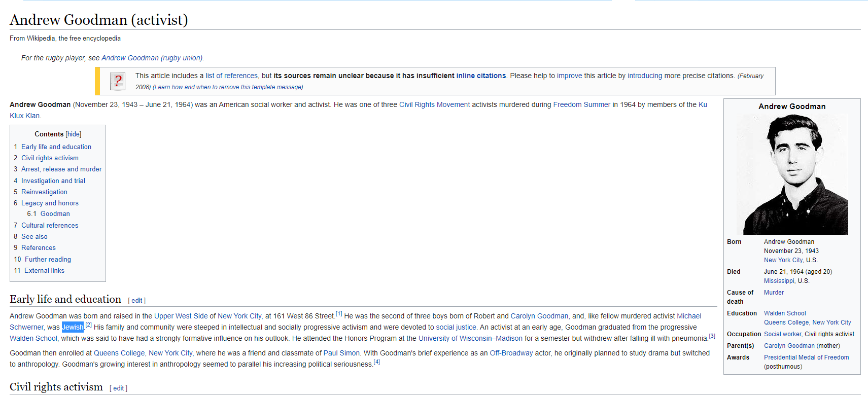Open Carolyn Goodman (mother) infobox link

[789, 346]
